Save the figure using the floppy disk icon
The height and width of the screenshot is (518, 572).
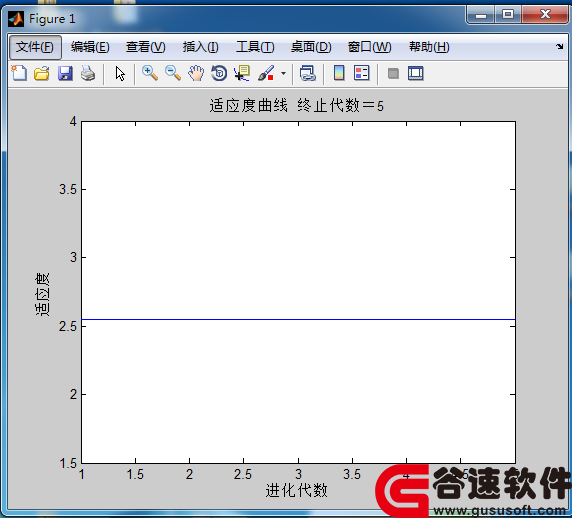[x=65, y=73]
